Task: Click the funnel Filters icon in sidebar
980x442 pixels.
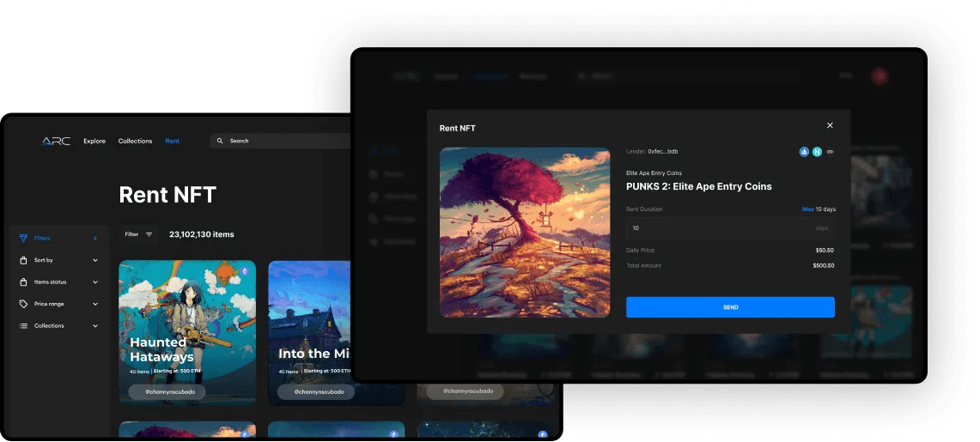Action: [23, 239]
